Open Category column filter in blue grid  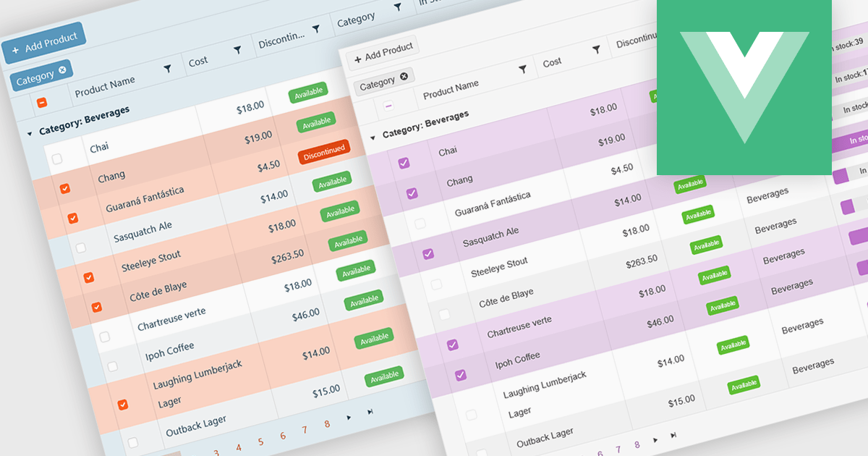[397, 7]
